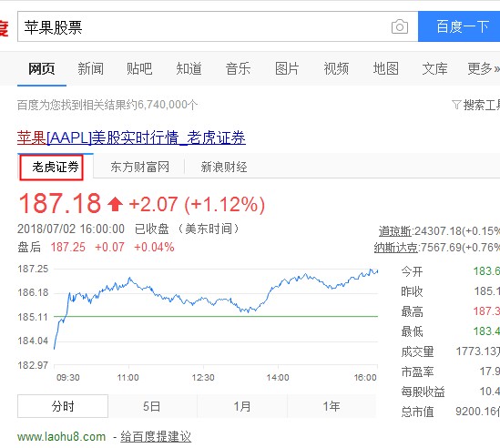Image resolution: width=500 pixels, height=448 pixels.
Task: Open the www.laohu8.com source link
Action: coord(62,436)
